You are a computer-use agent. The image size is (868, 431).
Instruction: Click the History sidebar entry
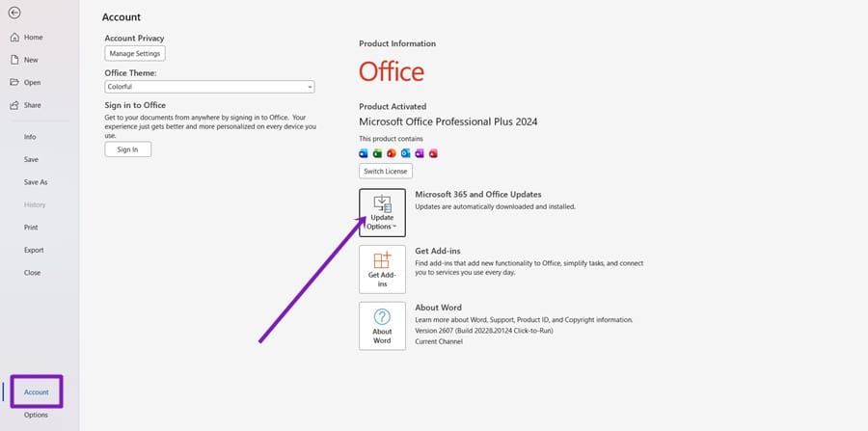point(35,204)
